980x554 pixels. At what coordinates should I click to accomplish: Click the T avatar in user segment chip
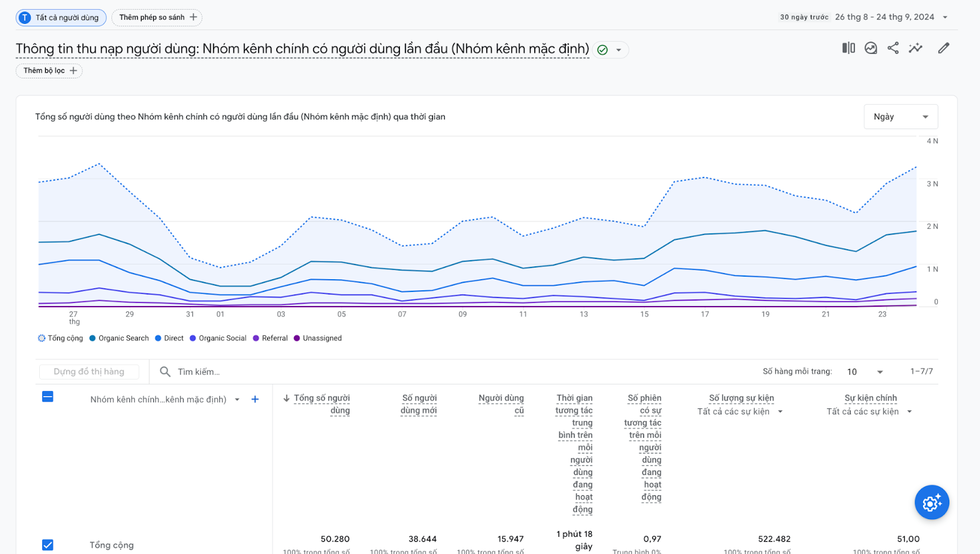click(25, 18)
